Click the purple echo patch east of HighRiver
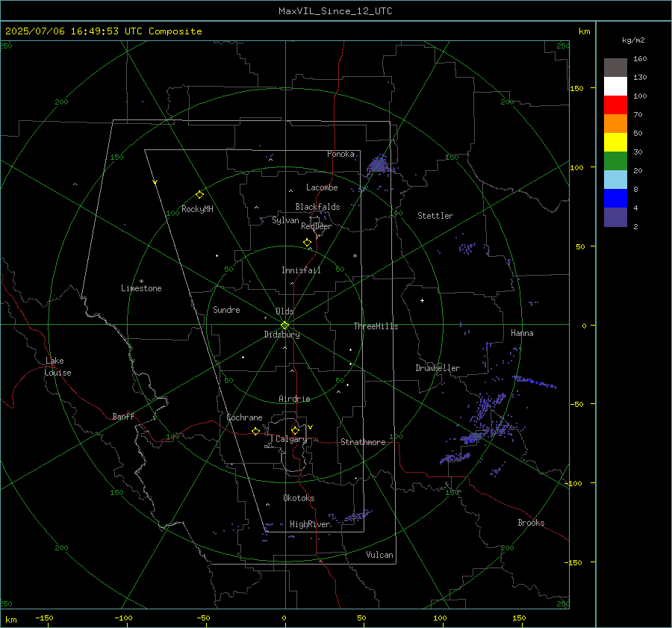 (x=357, y=516)
